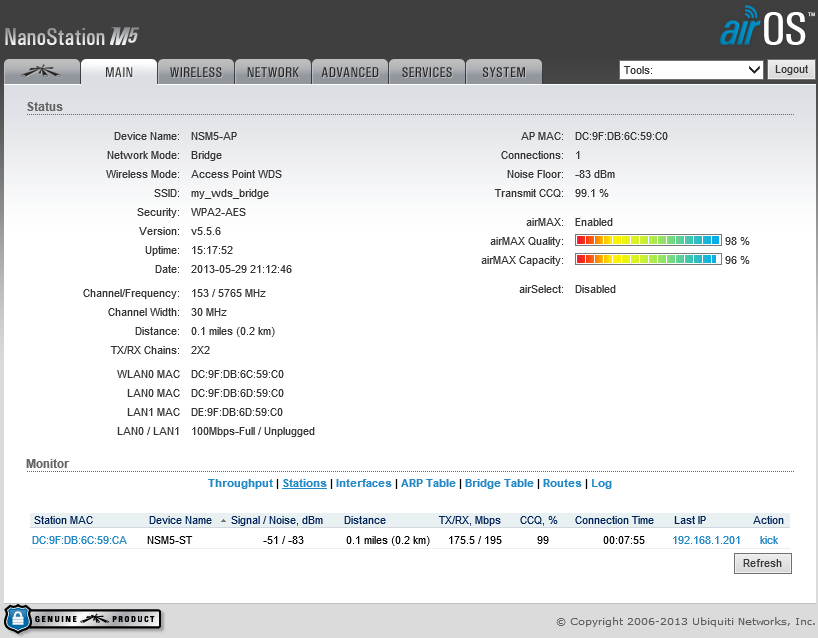Select the LAN1 MAC DE:9F:DB:6D:59:C0 value
This screenshot has width=818, height=638.
coord(237,412)
